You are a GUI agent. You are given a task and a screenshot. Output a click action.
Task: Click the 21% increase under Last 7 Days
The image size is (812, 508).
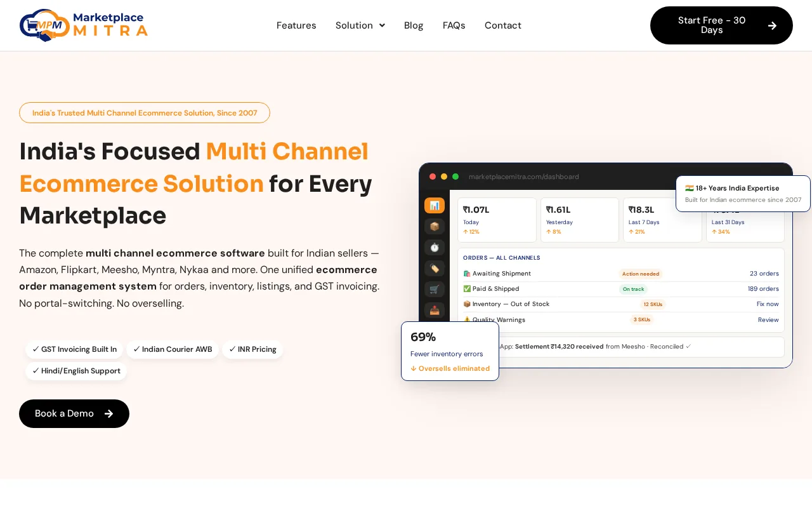click(637, 232)
